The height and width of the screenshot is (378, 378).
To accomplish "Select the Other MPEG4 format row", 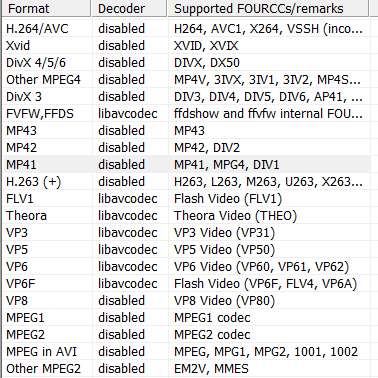I will 186,80.
